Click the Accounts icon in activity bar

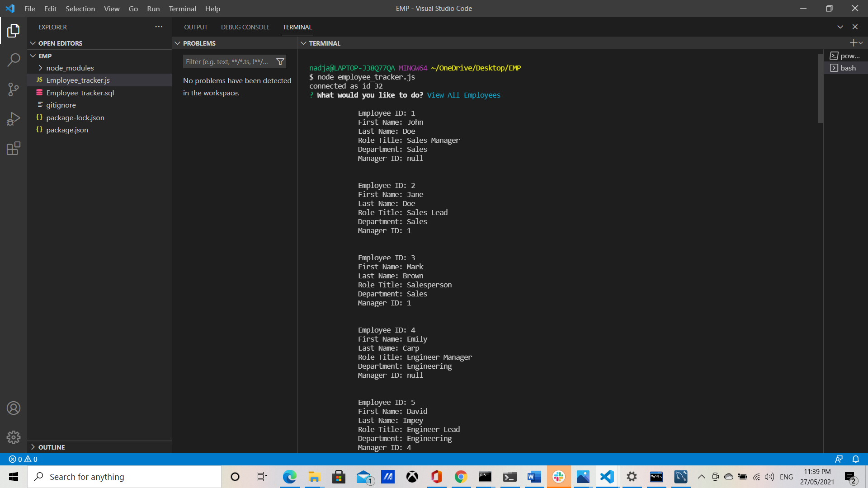click(14, 408)
